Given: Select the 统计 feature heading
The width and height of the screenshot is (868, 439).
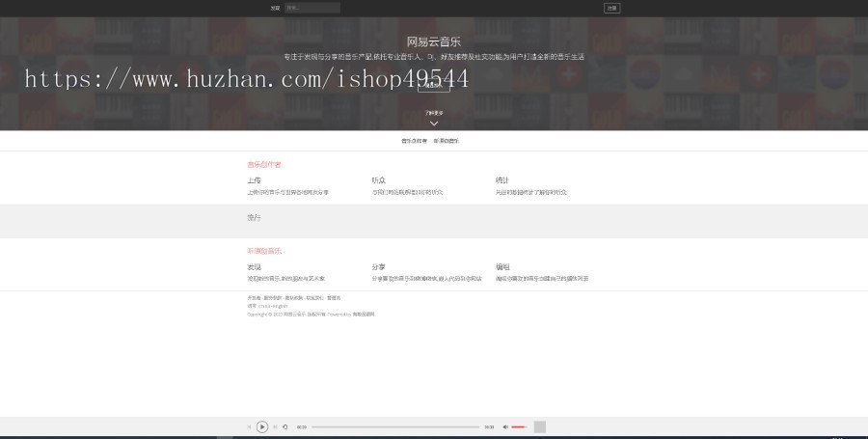Looking at the screenshot, I should [x=502, y=180].
